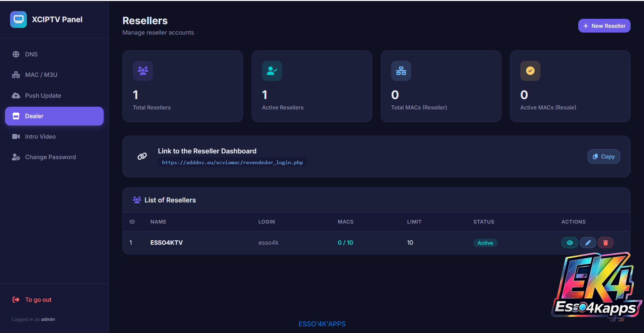Click the globe icon next to DNS
This screenshot has width=644, height=333.
coord(16,54)
